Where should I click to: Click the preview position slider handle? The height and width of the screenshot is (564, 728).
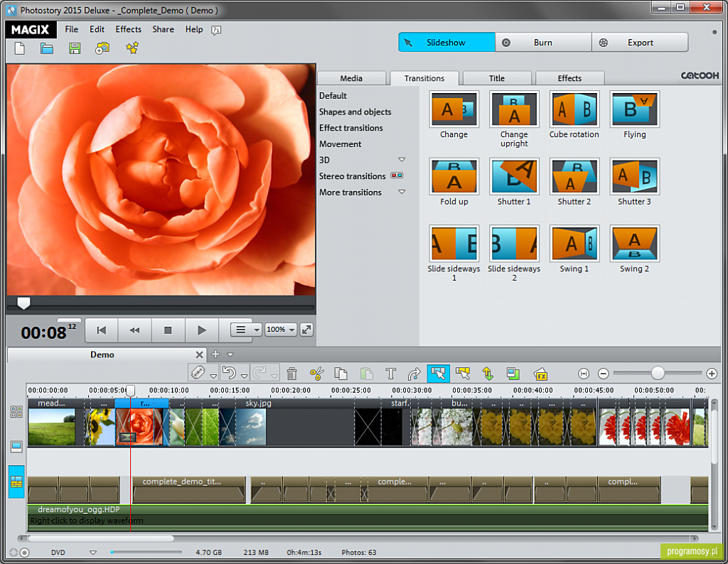point(23,303)
